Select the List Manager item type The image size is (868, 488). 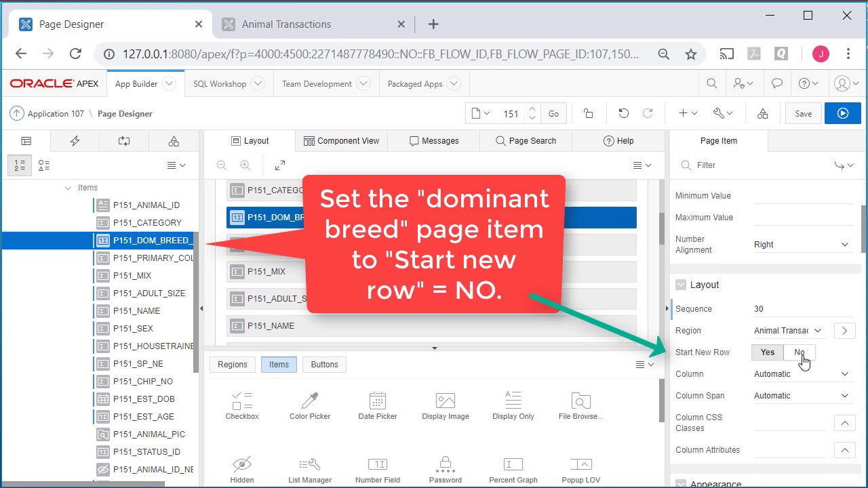(310, 470)
